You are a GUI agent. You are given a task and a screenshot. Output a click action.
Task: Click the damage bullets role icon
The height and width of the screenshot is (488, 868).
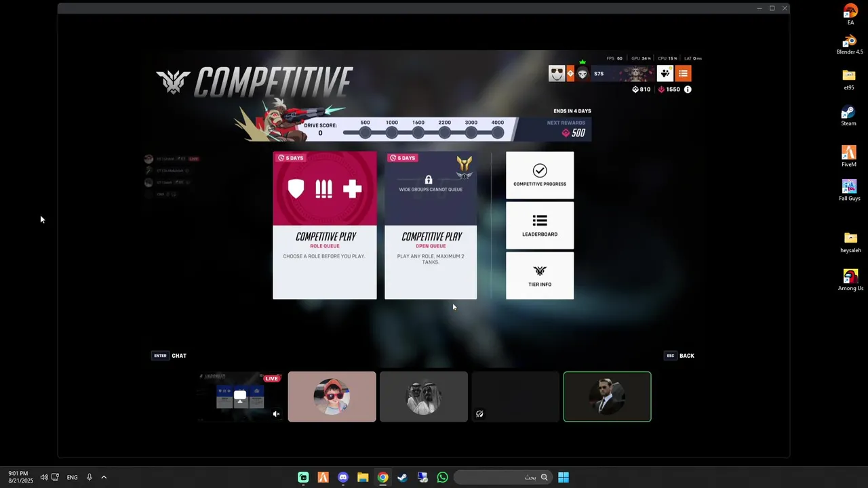[x=324, y=189]
